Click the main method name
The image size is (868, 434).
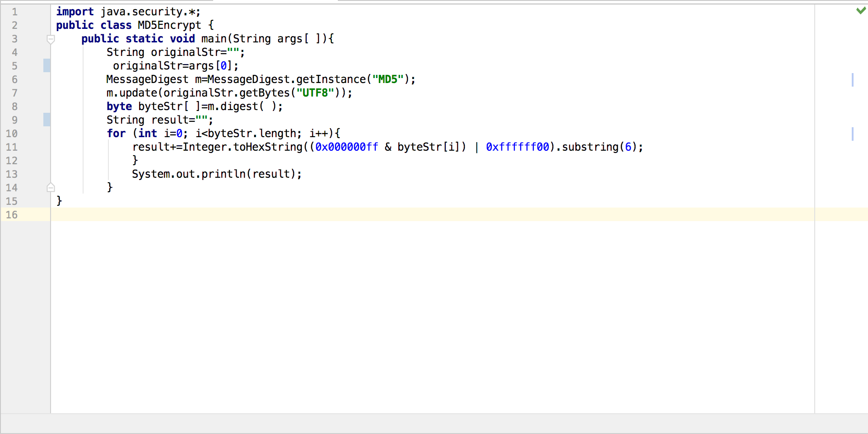[214, 39]
